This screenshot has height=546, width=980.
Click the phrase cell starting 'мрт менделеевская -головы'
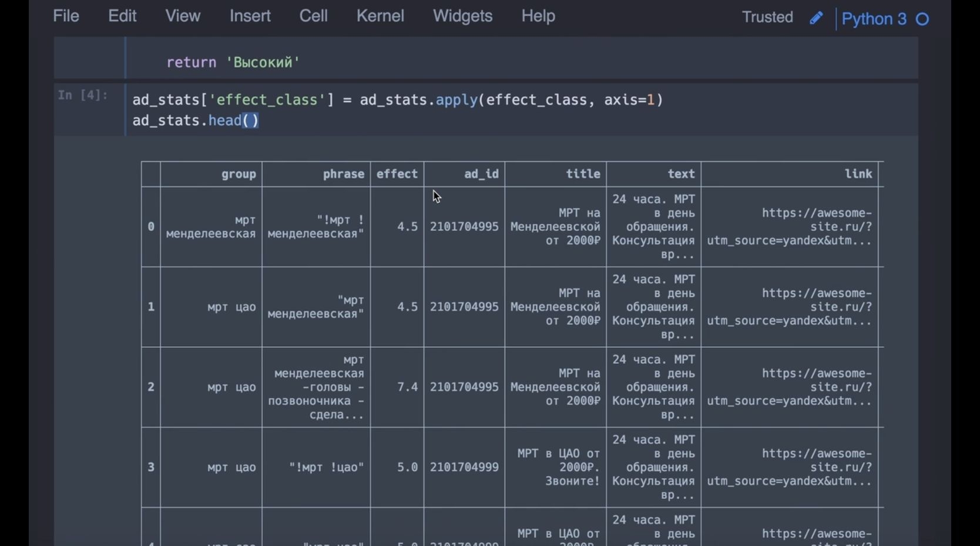[x=317, y=387]
